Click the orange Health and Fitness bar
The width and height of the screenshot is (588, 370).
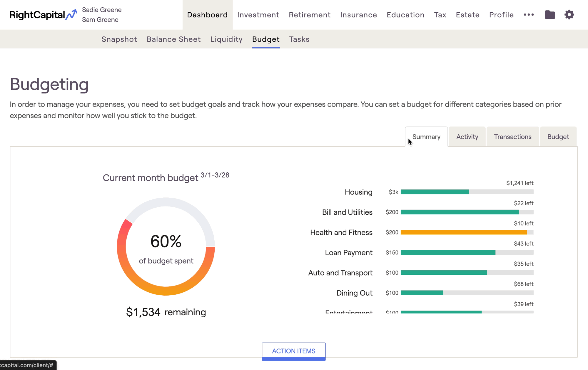coord(464,232)
